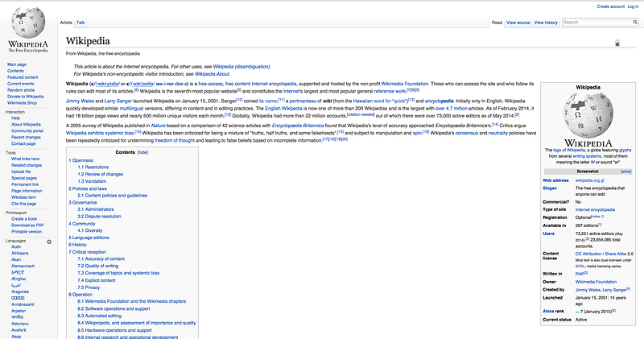Screen dimensions: 644x339
Task: Jump to 4.1 Diversity section
Action: 90,231
